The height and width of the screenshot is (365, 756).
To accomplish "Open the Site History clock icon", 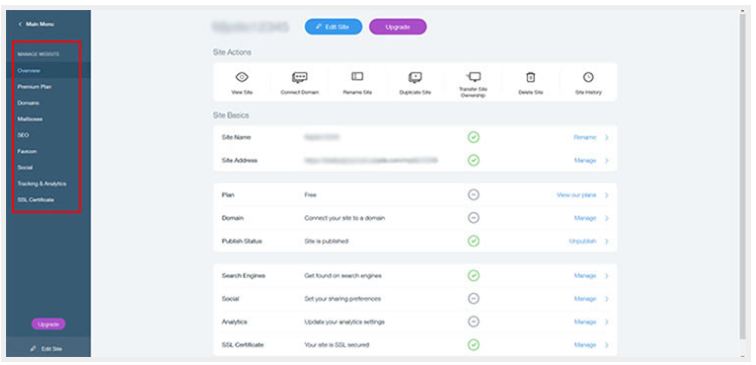I will click(x=588, y=77).
